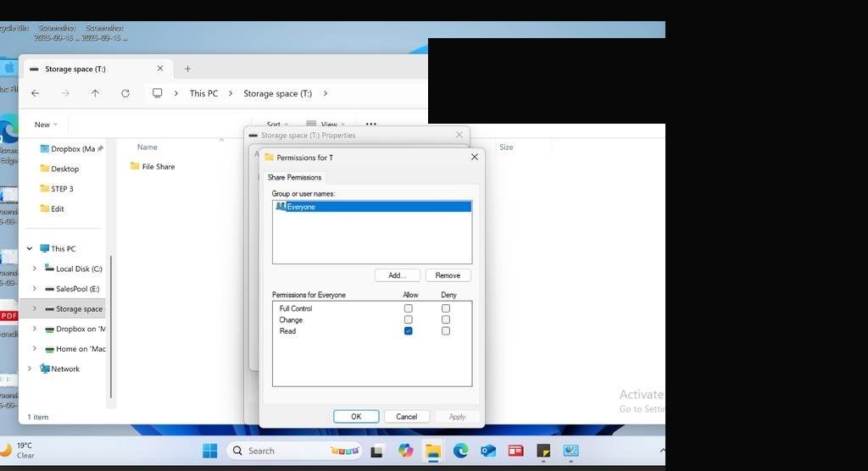
Task: Open Sticky Notes from taskbar
Action: [x=543, y=451]
